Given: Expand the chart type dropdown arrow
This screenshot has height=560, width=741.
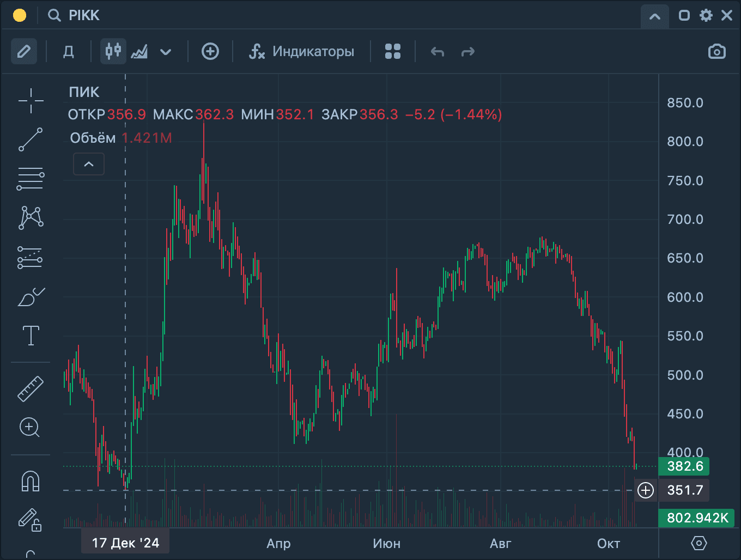Looking at the screenshot, I should coord(166,52).
